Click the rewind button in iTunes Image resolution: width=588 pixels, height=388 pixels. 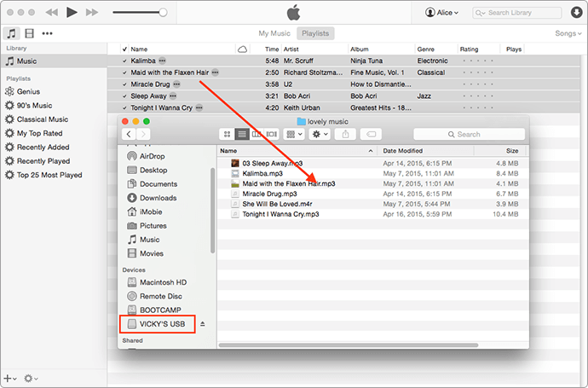coord(52,13)
